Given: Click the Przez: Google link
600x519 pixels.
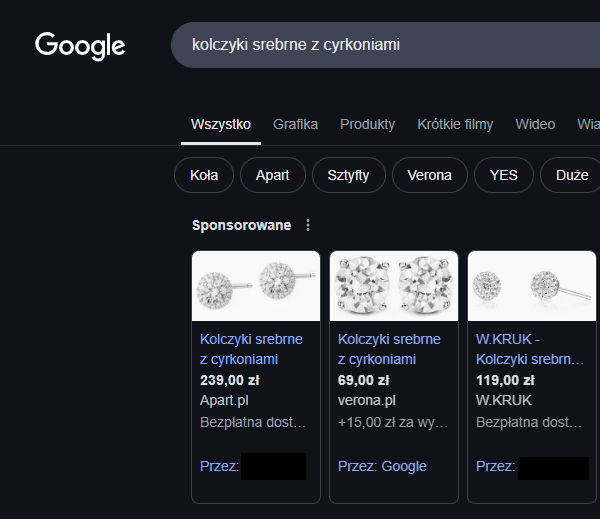Looking at the screenshot, I should tap(382, 466).
